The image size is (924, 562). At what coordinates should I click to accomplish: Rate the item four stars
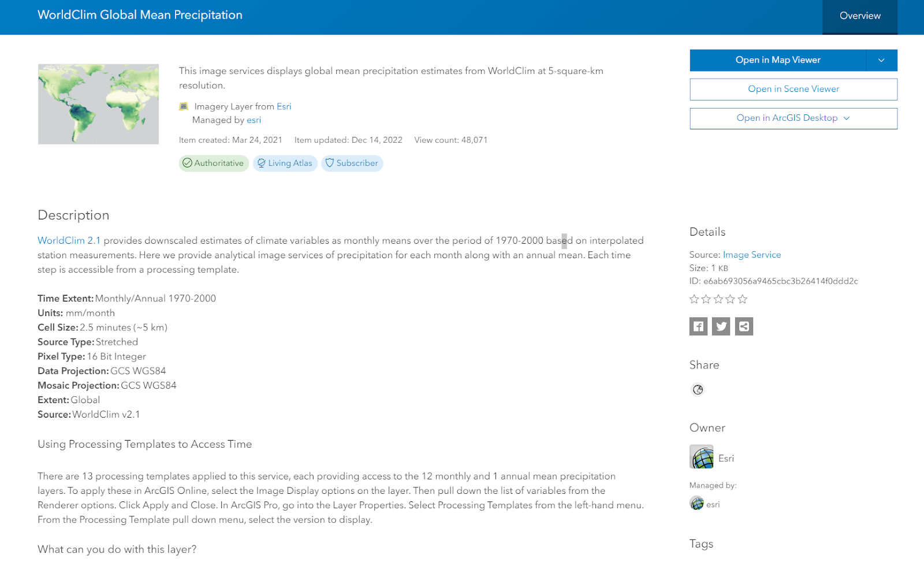(x=731, y=299)
